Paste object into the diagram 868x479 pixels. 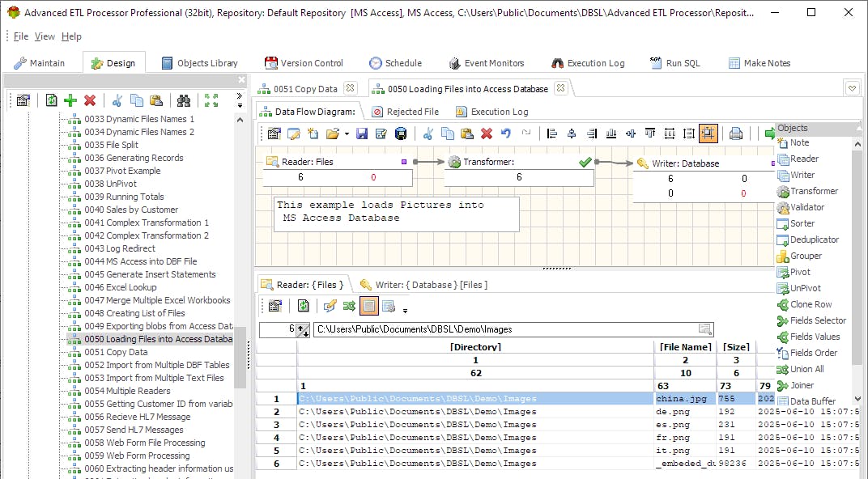pyautogui.click(x=466, y=134)
